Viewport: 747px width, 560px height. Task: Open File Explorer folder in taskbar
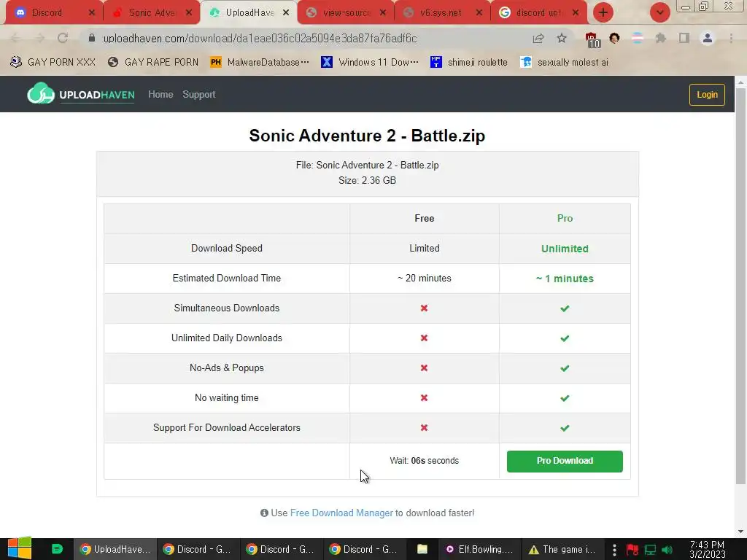point(422,549)
